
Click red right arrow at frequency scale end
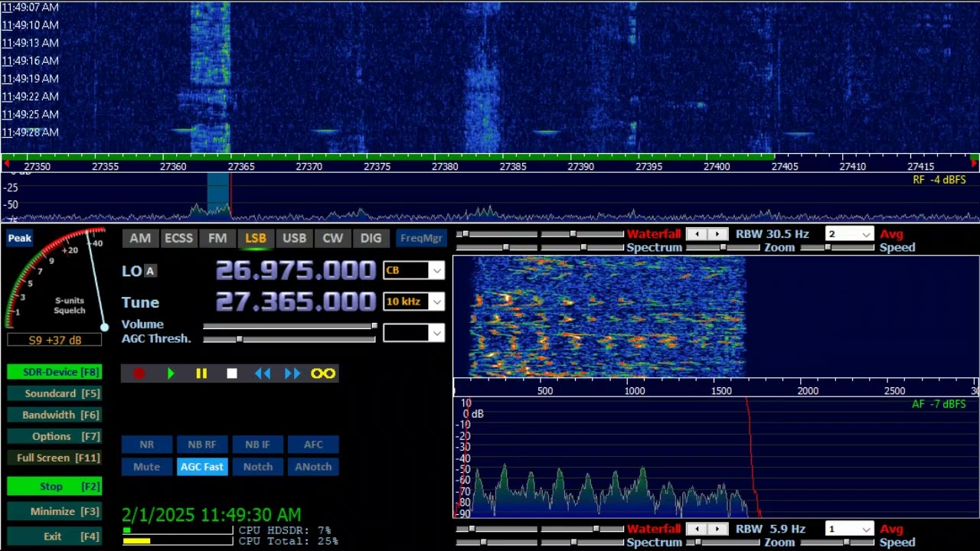(x=974, y=163)
